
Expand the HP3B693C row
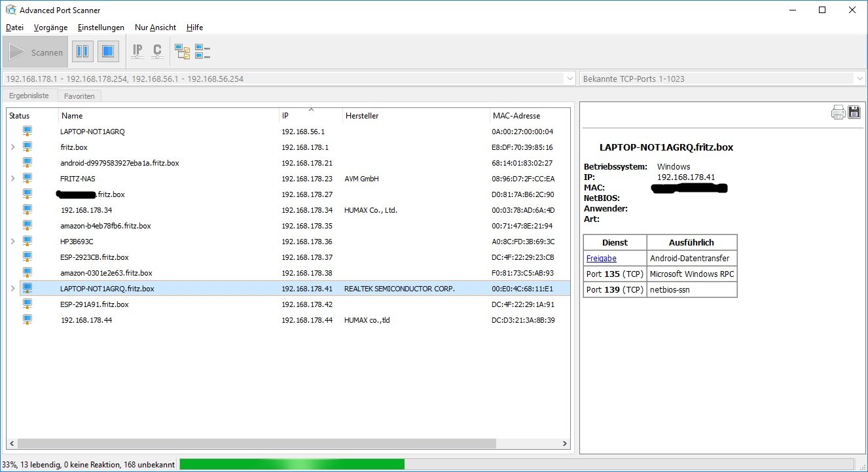click(x=13, y=242)
